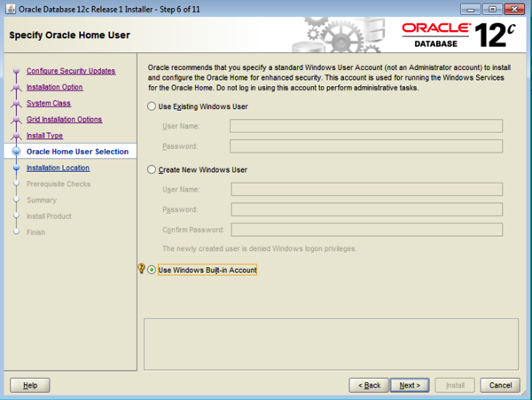Viewport: 532px width, 400px height.
Task: Click the 'Specify Oracle Home User' heading
Action: point(69,35)
